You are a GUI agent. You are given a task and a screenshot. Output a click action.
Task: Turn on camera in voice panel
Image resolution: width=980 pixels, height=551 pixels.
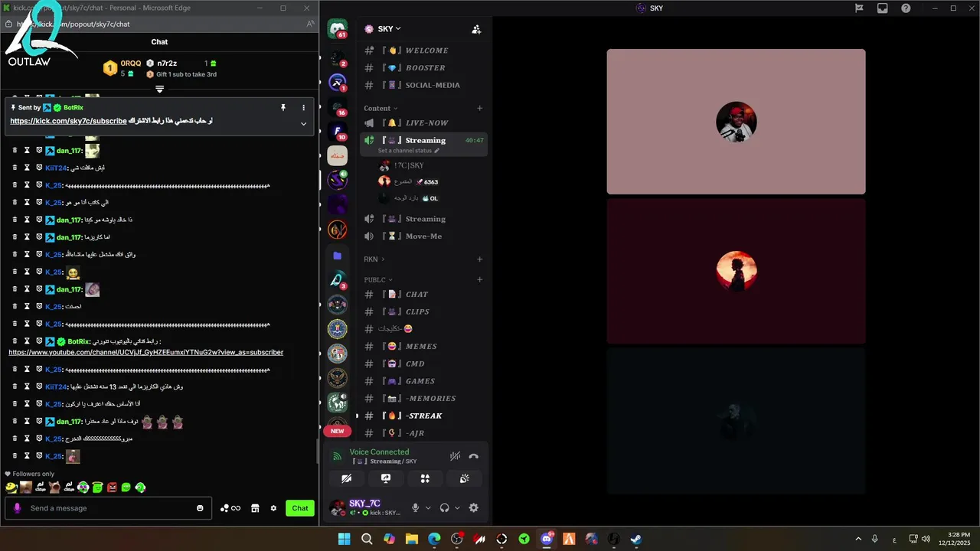pos(347,478)
